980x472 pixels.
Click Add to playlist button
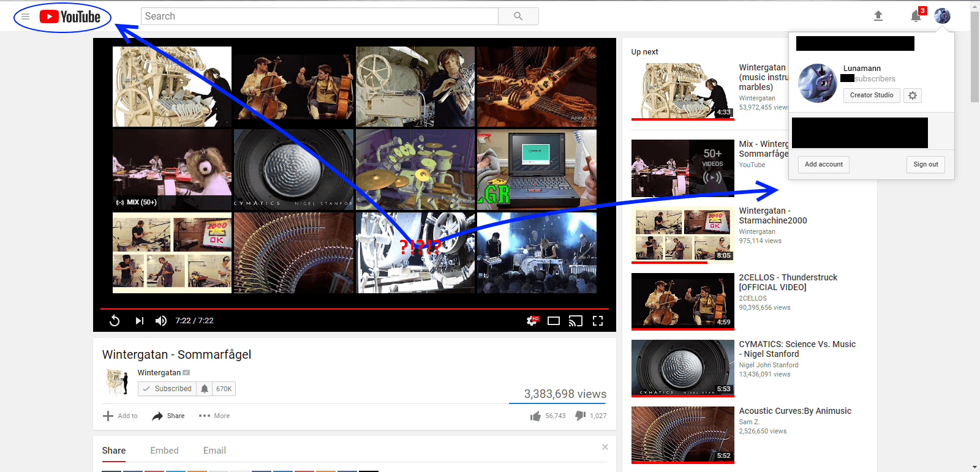point(120,416)
